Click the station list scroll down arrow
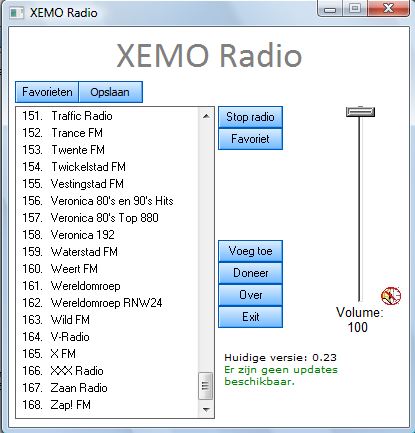The width and height of the screenshot is (415, 433). [x=206, y=409]
